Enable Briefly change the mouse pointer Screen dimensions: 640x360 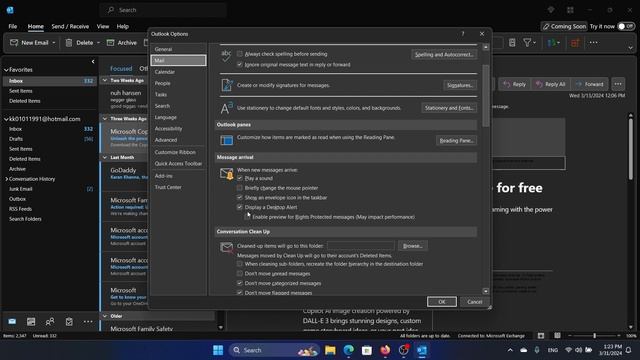click(x=240, y=188)
